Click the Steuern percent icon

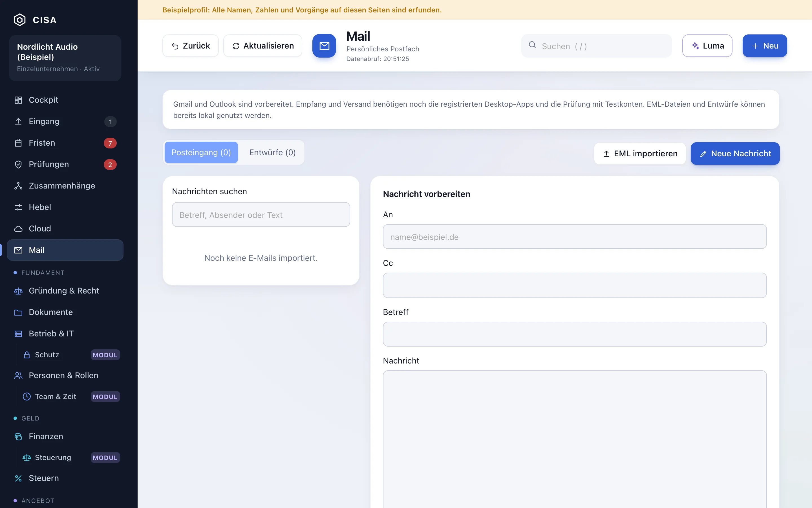click(x=18, y=478)
